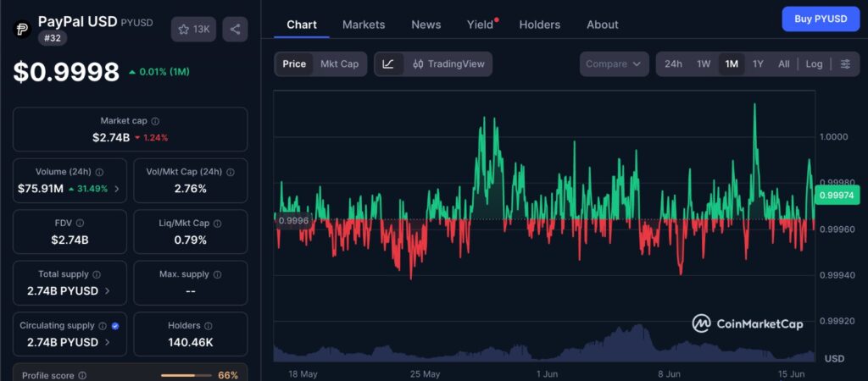Click info icon beside Liq/Mkt Cap

[x=218, y=224]
